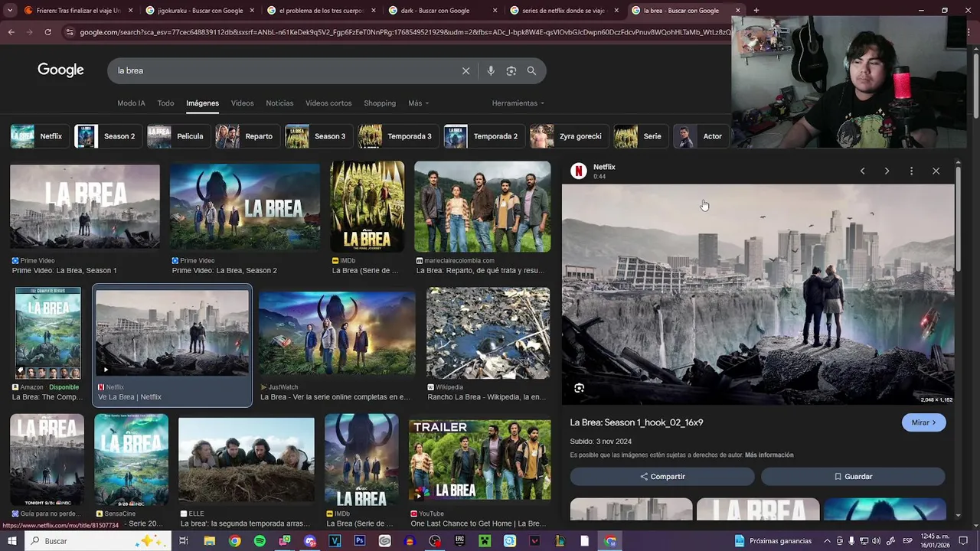Go to the previous image in the preview panel
Image resolution: width=980 pixels, height=551 pixels.
point(862,171)
